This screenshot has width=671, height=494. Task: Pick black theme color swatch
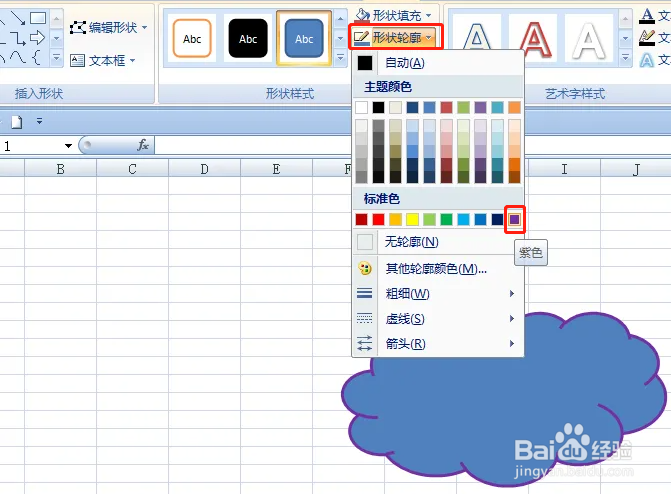[378, 107]
